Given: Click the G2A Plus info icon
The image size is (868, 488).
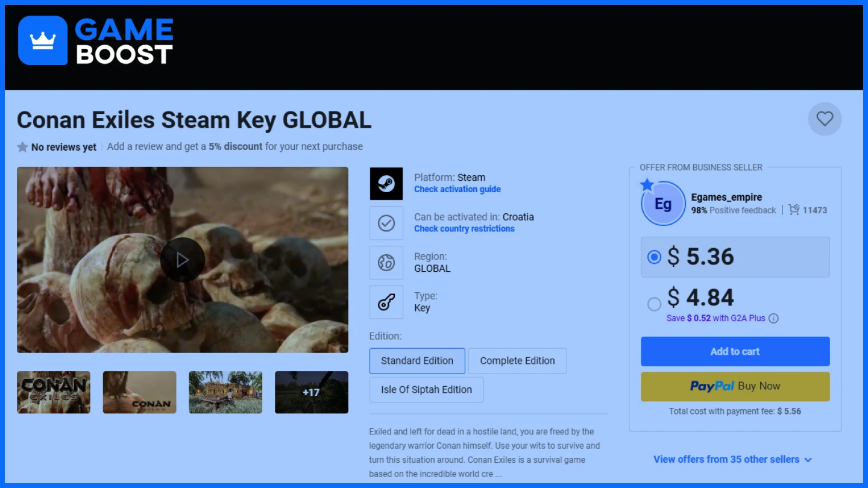Looking at the screenshot, I should 773,318.
